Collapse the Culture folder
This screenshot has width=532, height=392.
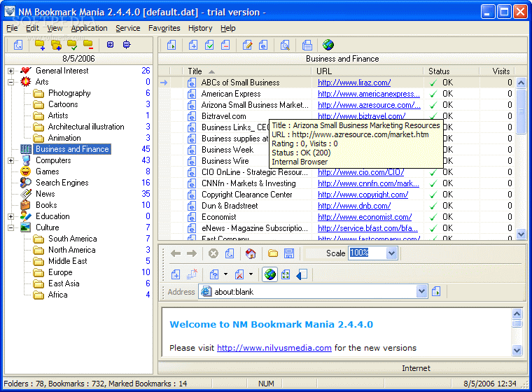tap(11, 227)
